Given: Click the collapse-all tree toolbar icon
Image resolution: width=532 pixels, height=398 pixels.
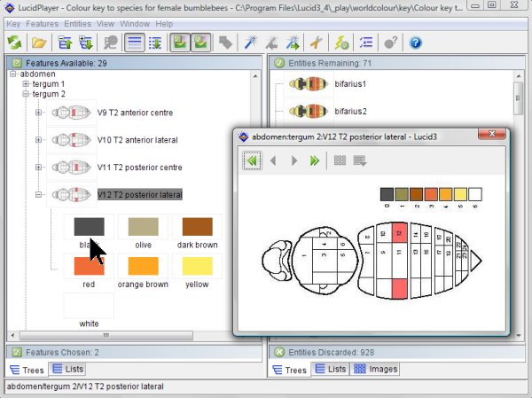Looking at the screenshot, I should click(x=65, y=43).
